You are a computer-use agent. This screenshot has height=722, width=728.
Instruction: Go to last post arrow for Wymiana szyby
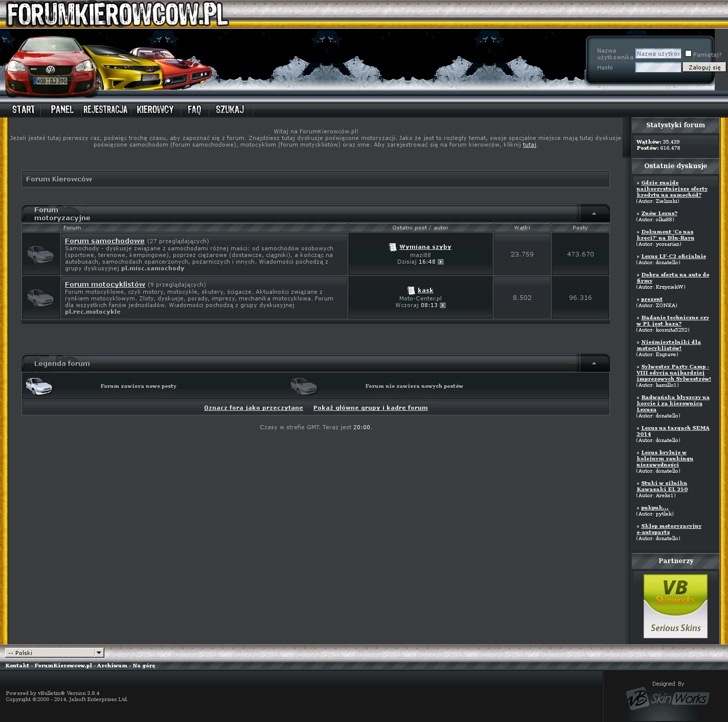[x=441, y=262]
